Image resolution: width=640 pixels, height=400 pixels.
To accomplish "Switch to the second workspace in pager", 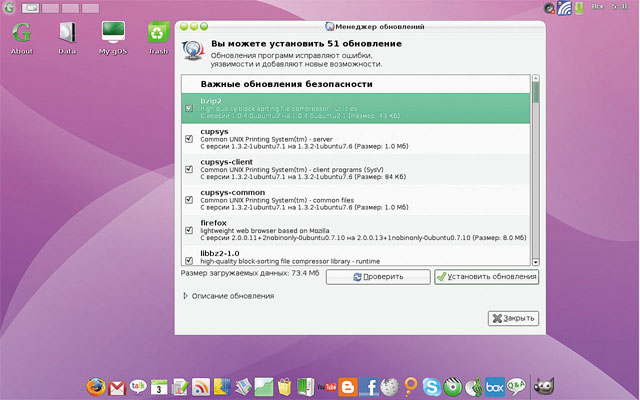I will pyautogui.click(x=51, y=8).
